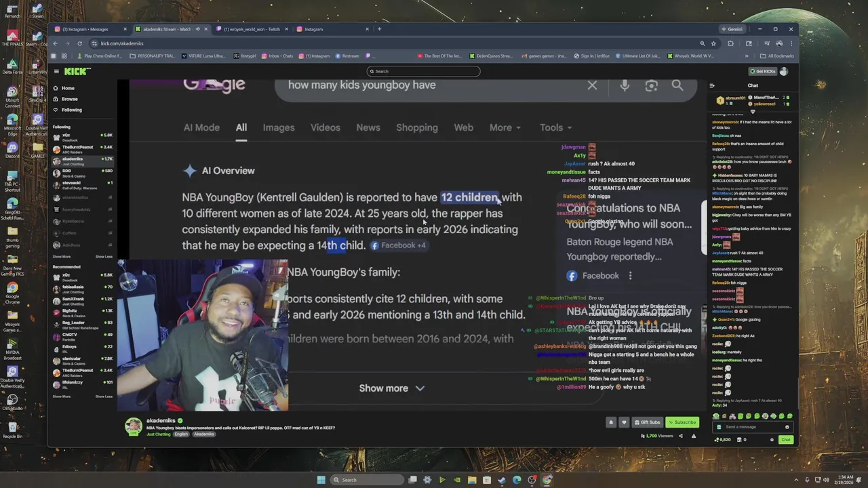Image resolution: width=868 pixels, height=488 pixels.
Task: Open the Gemini button in Chrome
Action: coord(733,29)
